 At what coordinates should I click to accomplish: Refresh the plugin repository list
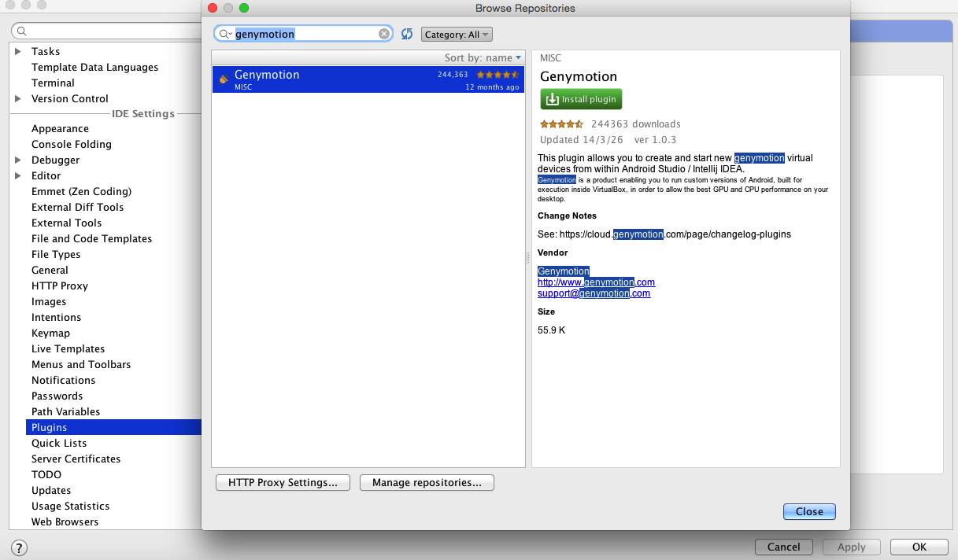(x=407, y=34)
